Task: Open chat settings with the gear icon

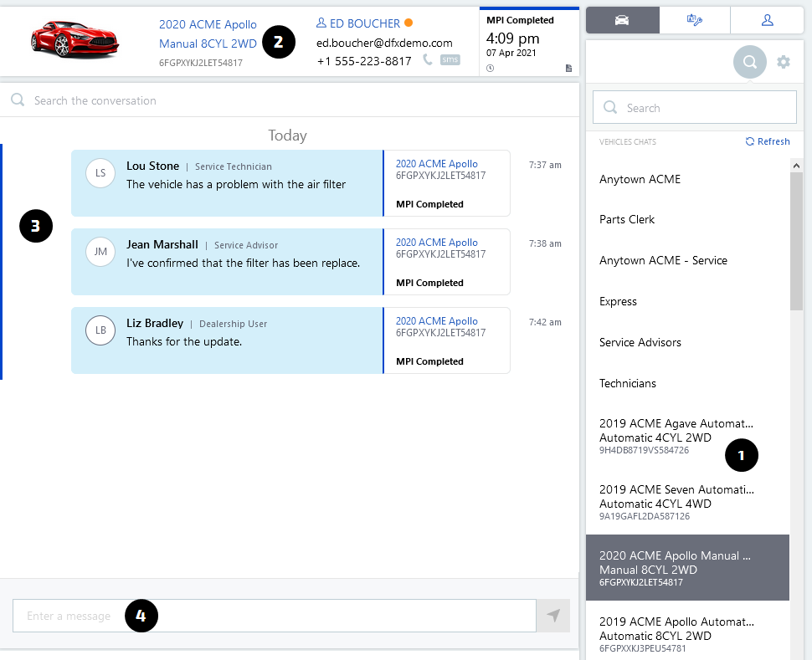Action: pos(784,61)
